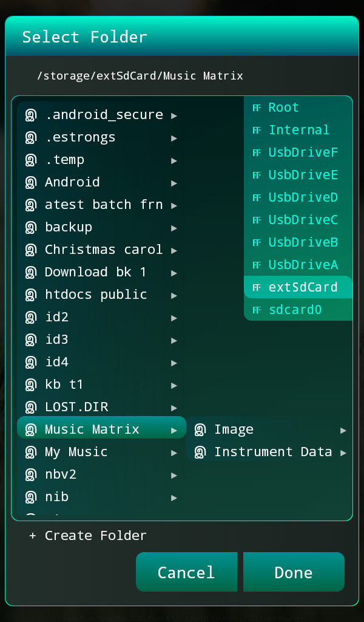
Task: Click the plus icon for Create Folder
Action: (33, 536)
